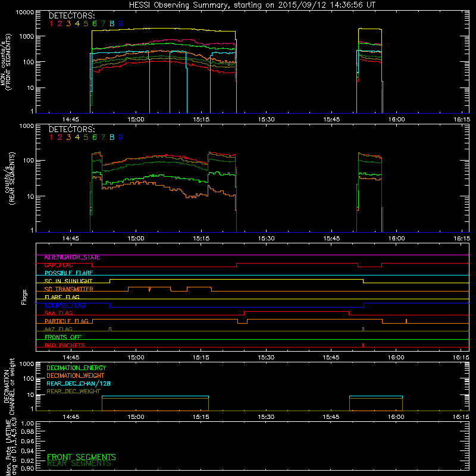Click the counts/s (REAR SEGMENTS) axis title
Image resolution: width=476 pixels, height=476 pixels.
pos(10,178)
